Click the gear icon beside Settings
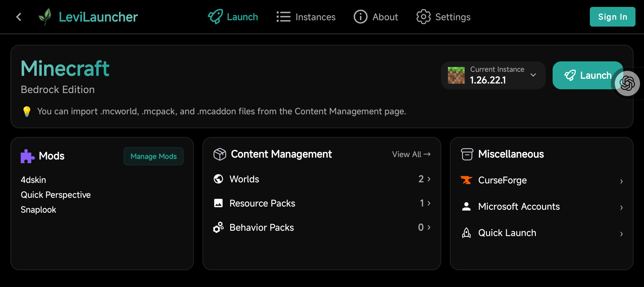This screenshot has width=644, height=287. [423, 17]
